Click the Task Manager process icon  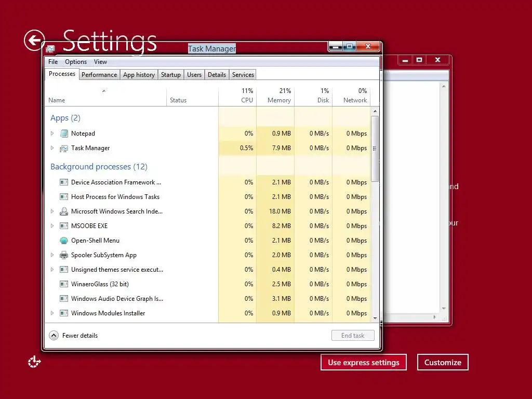pos(64,148)
